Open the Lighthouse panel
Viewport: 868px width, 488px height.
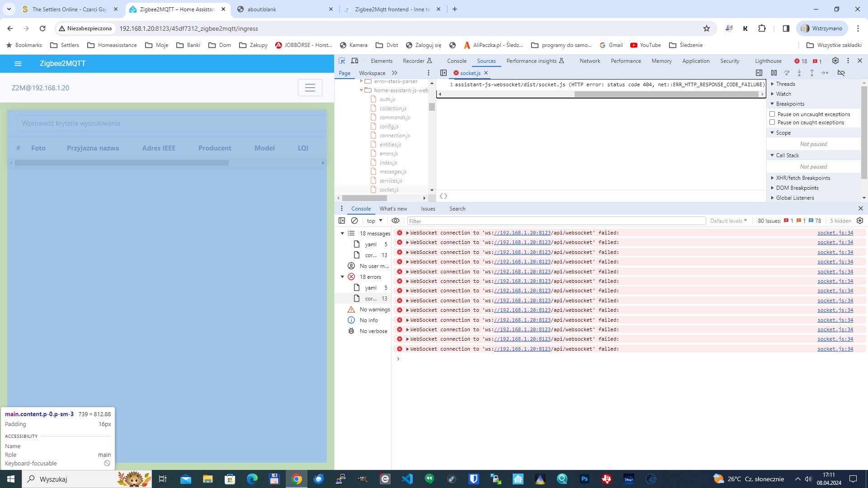click(x=768, y=61)
